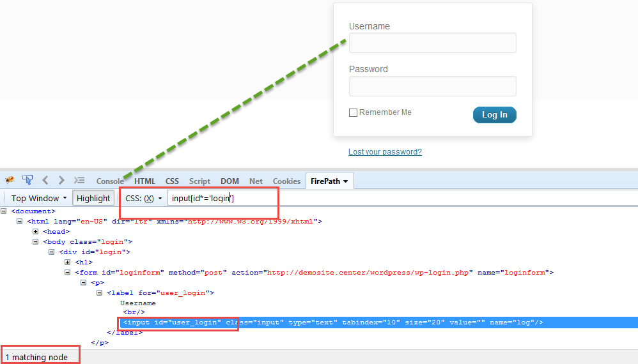Screen dimensions: 638x364
Task: Open the CSS selector type dropdown
Action: click(144, 199)
